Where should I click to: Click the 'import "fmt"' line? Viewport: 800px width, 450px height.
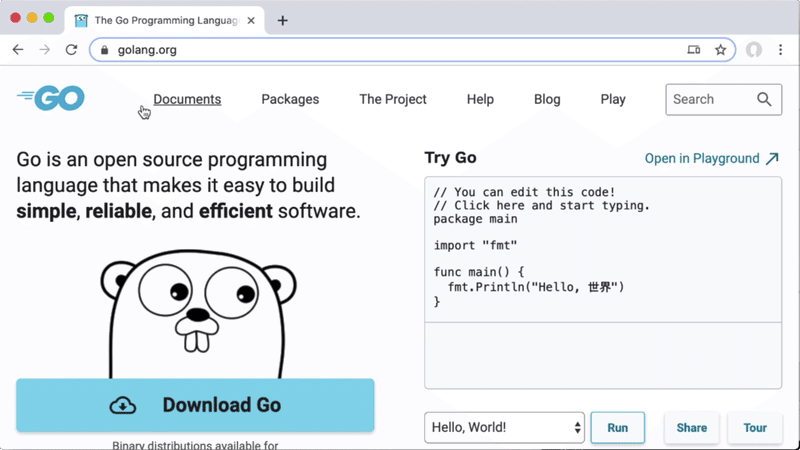click(x=475, y=245)
